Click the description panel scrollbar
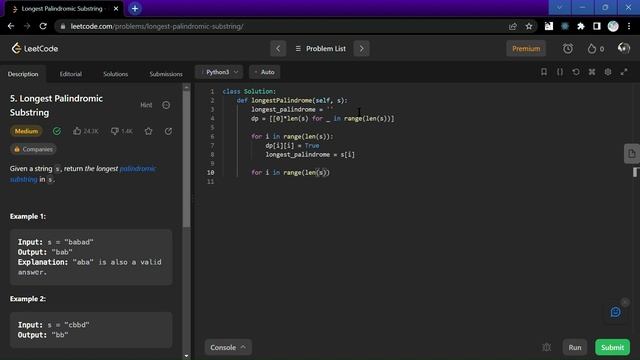The height and width of the screenshot is (360, 640). (x=187, y=159)
